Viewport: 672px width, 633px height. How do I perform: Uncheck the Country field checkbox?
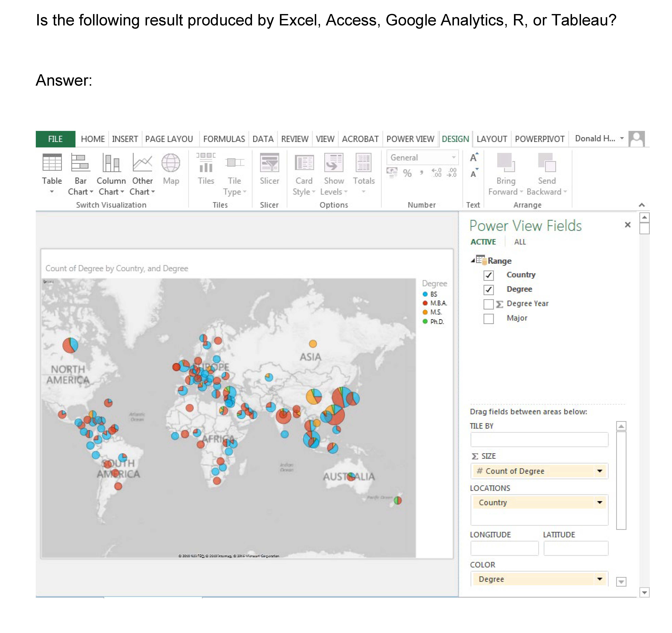pos(488,275)
